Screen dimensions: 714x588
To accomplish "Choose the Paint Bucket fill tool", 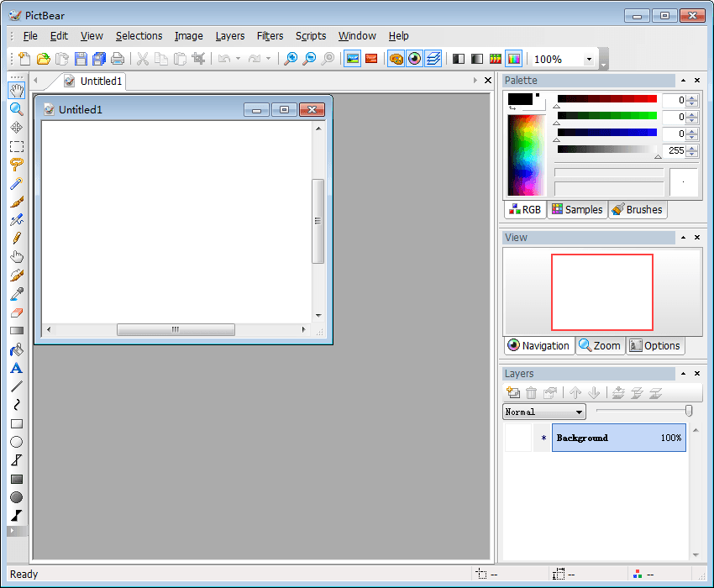I will point(16,349).
